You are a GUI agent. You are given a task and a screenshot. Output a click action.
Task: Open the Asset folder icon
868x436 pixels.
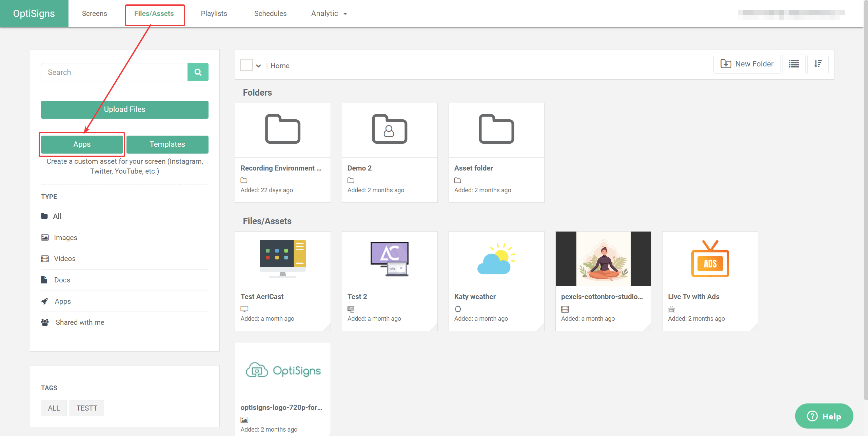pos(496,129)
